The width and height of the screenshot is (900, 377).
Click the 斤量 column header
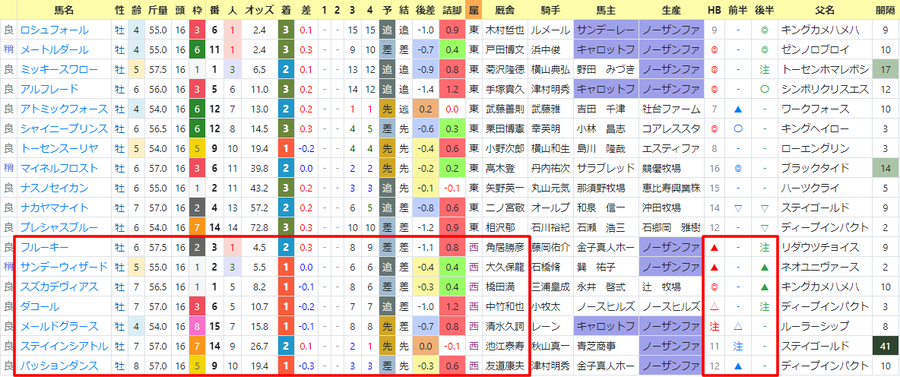pos(157,10)
